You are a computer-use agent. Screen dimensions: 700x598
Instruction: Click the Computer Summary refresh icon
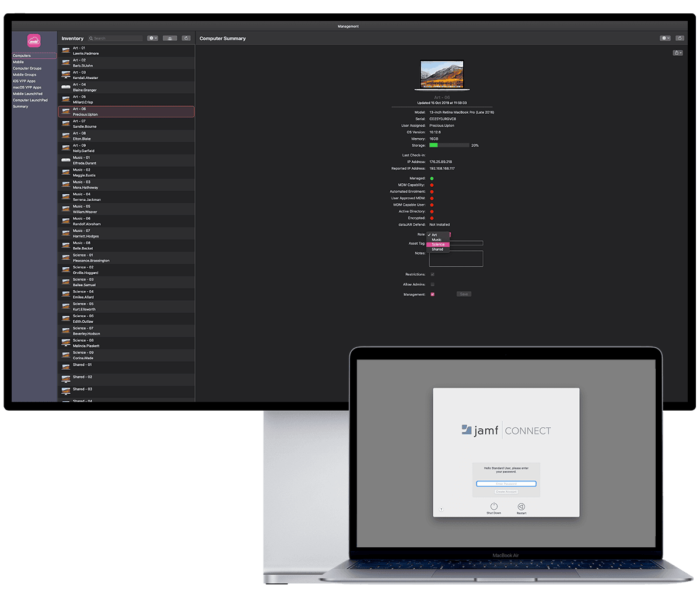point(680,38)
